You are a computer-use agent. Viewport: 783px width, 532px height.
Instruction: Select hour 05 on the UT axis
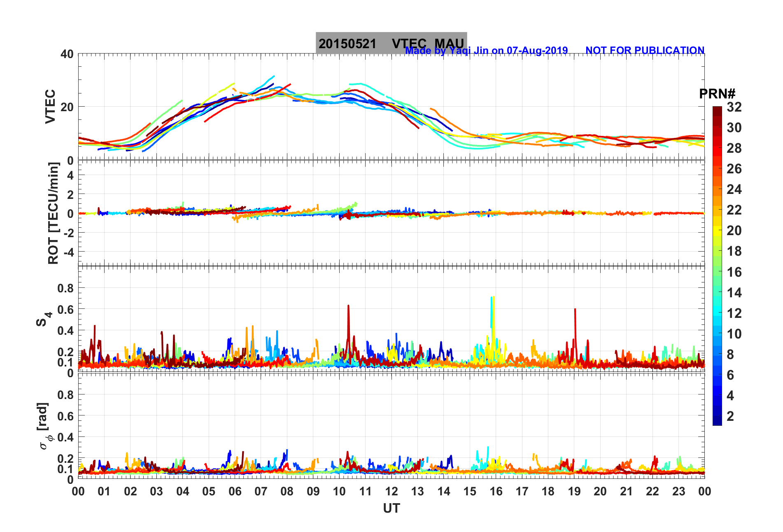click(x=209, y=491)
